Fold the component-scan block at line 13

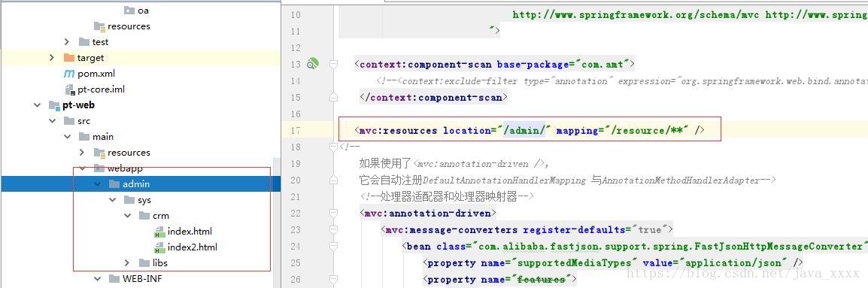pos(333,64)
